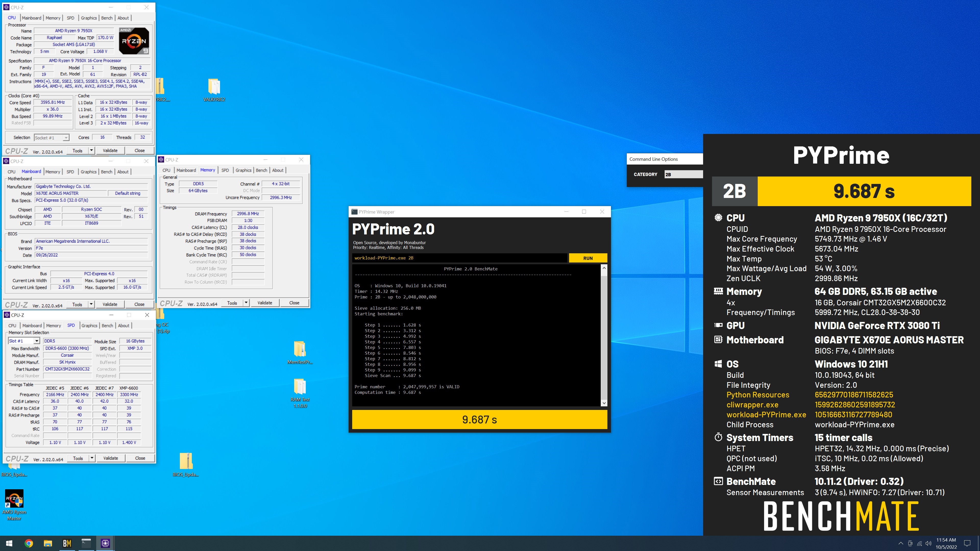Select the SPD tab in Memory window
This screenshot has height=551, width=980.
tap(225, 170)
